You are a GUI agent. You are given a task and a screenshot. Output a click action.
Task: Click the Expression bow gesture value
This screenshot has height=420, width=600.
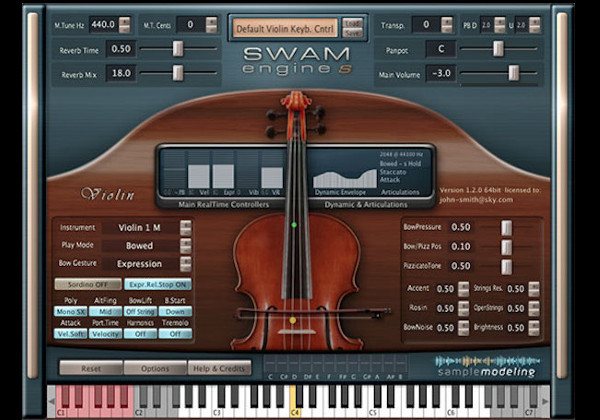coord(140,264)
